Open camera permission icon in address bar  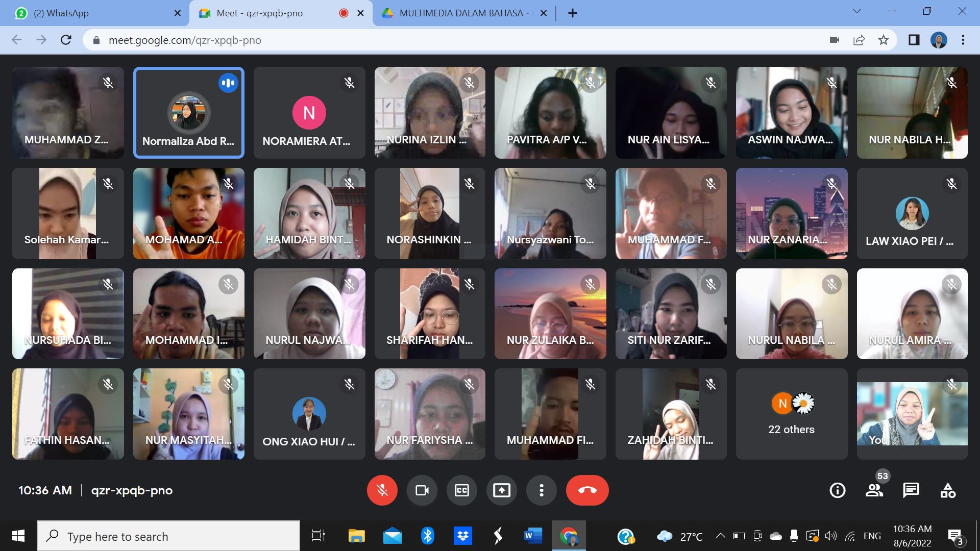point(835,40)
